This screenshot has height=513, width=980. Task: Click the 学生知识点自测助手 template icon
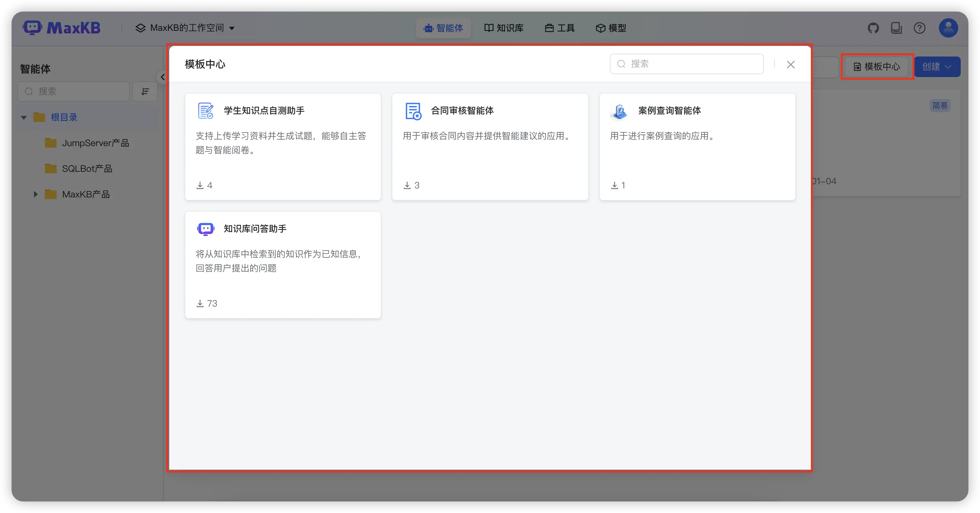(x=206, y=111)
